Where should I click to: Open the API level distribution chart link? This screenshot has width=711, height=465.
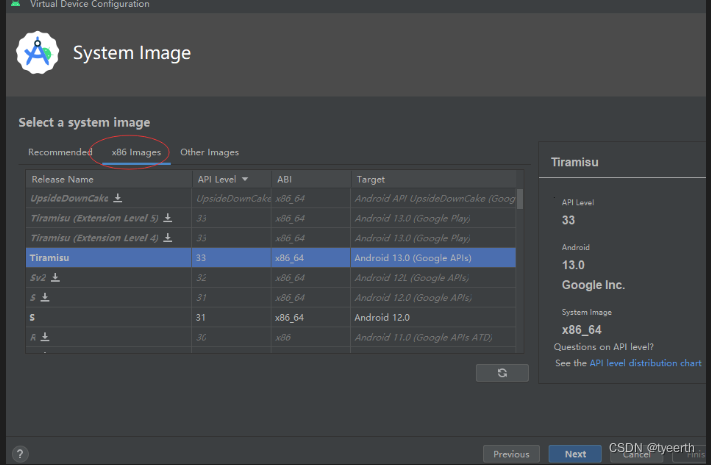click(645, 363)
